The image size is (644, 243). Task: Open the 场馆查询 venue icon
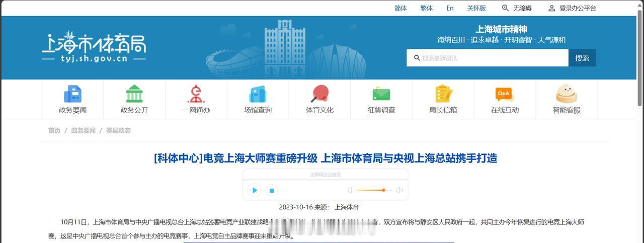pos(258,94)
